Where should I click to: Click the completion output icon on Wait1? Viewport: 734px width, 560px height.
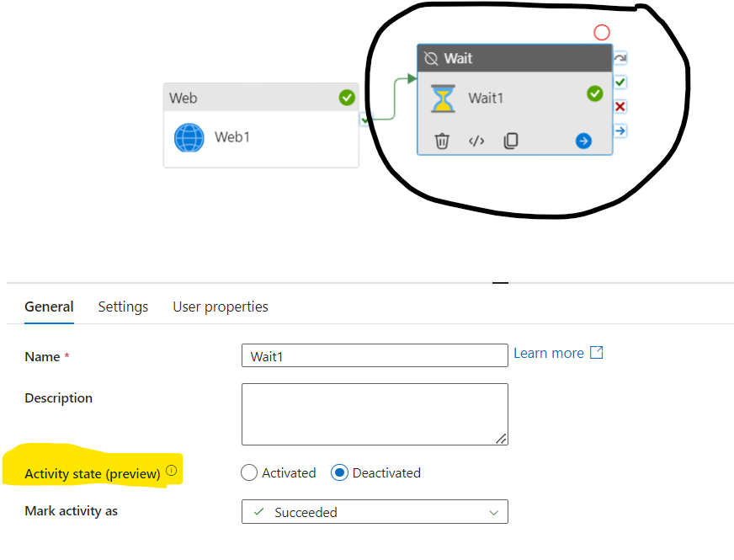click(620, 57)
